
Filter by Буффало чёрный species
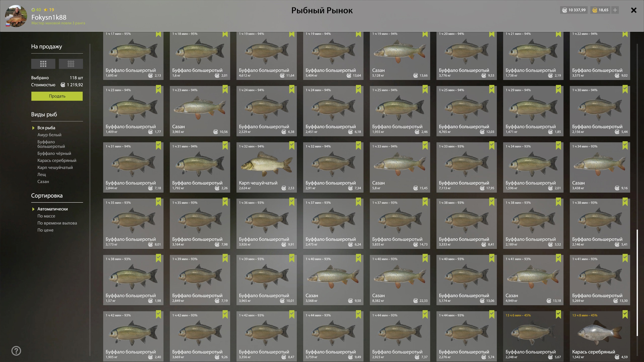(x=54, y=153)
